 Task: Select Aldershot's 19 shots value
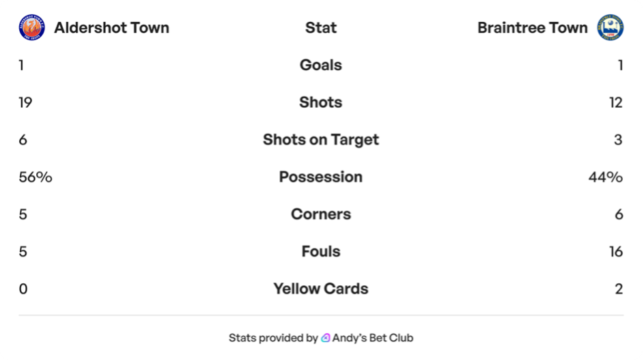(x=25, y=102)
